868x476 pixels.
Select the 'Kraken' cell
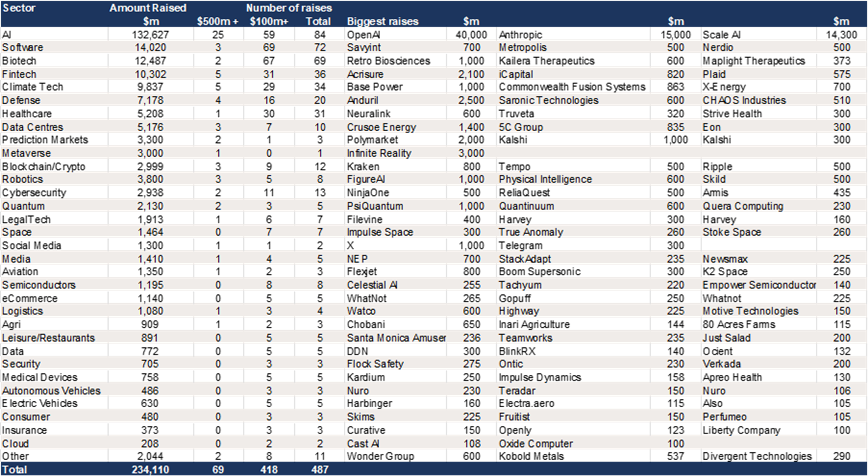click(x=363, y=167)
